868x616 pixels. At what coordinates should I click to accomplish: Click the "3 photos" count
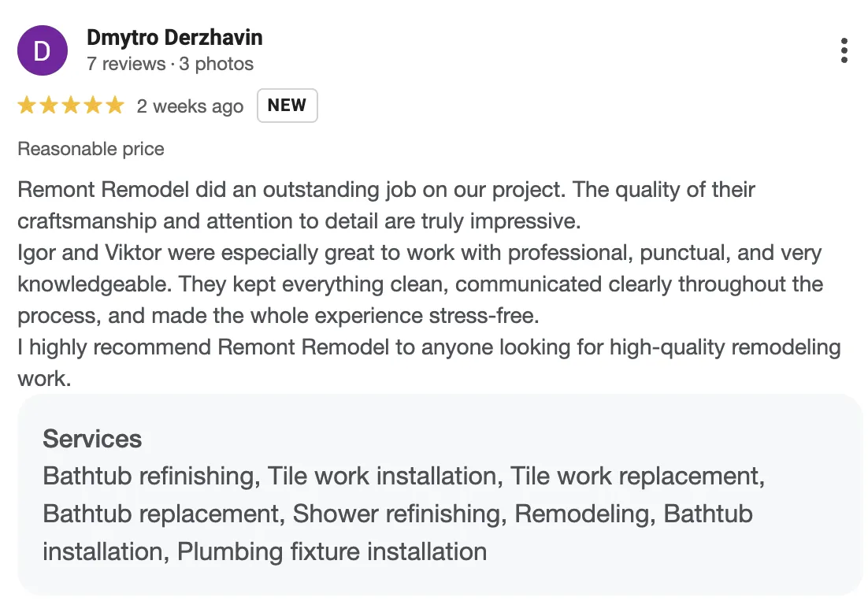pos(216,64)
